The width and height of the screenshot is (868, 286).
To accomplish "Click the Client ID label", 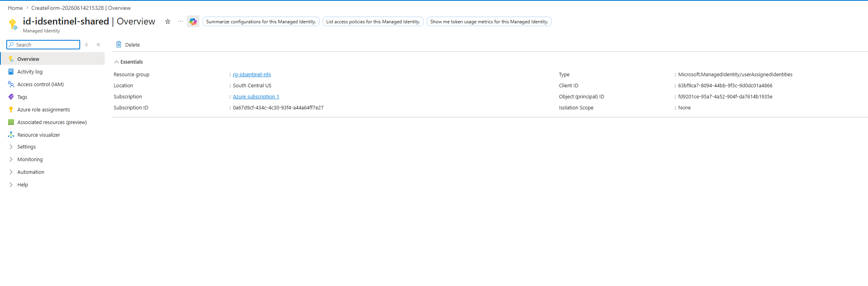I will [x=568, y=85].
